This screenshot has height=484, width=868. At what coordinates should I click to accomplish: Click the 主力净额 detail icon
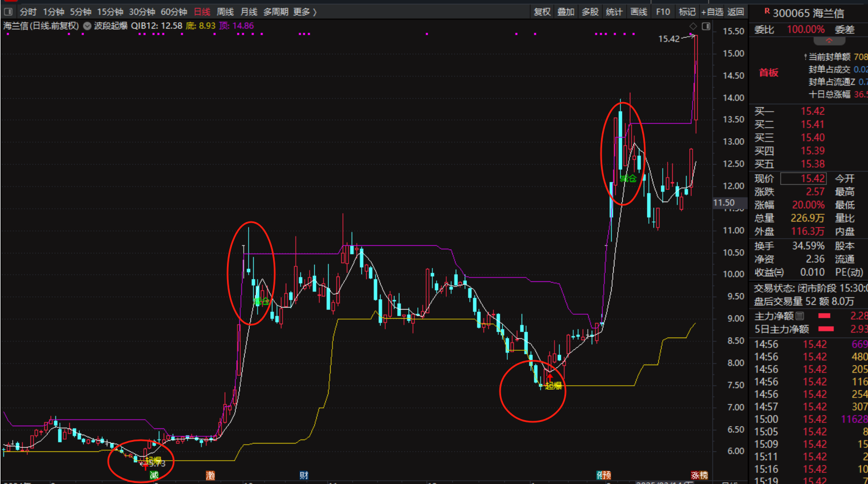[x=800, y=316]
